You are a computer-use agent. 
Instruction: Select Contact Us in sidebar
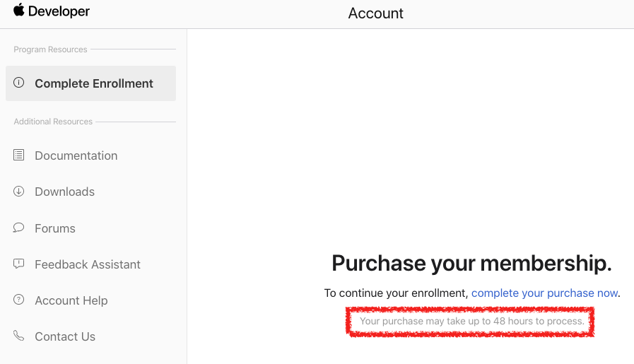[65, 336]
